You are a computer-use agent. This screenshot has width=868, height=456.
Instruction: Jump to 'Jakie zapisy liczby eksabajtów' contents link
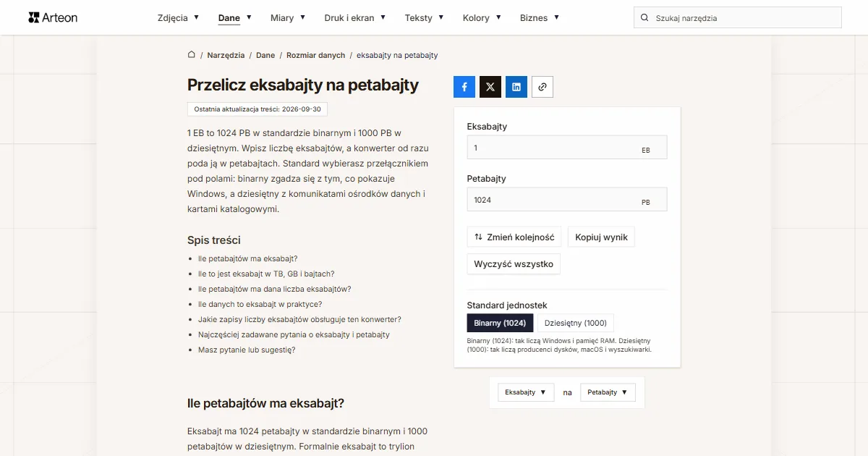[x=299, y=319]
